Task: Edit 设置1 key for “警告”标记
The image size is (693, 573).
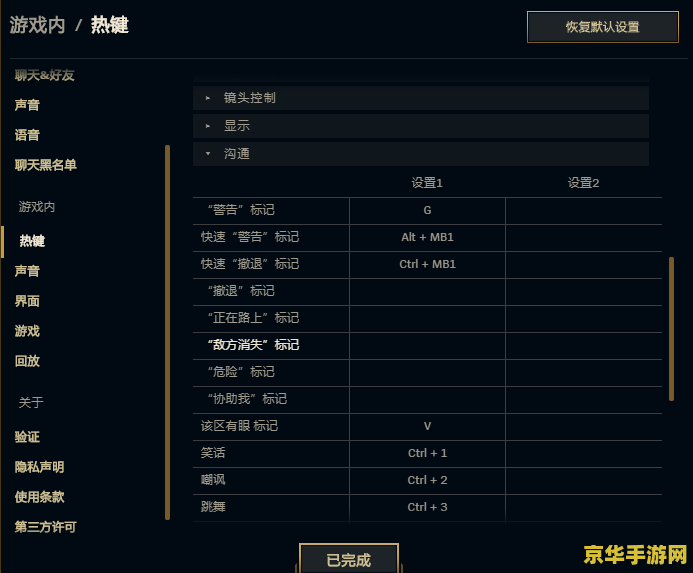Action: [427, 211]
